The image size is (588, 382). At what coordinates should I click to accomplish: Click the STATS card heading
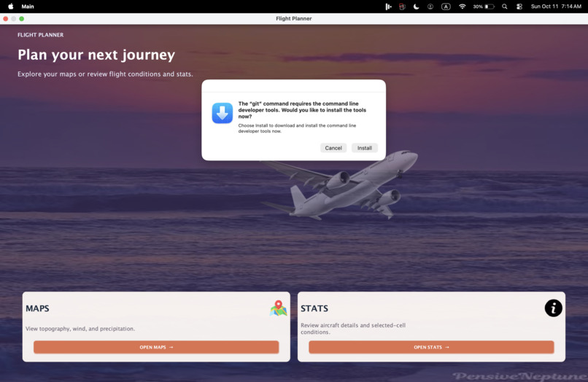coord(314,308)
